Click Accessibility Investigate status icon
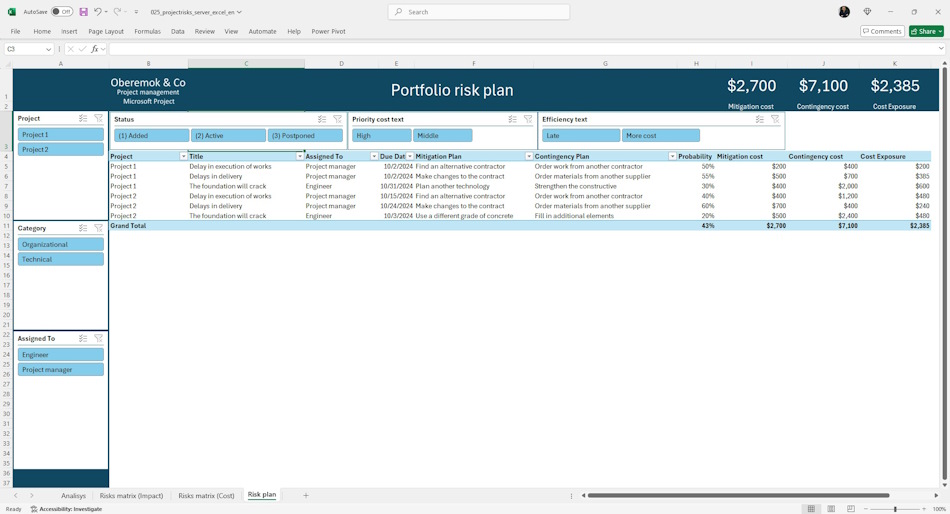Viewport: 950px width, 514px height. click(x=34, y=509)
